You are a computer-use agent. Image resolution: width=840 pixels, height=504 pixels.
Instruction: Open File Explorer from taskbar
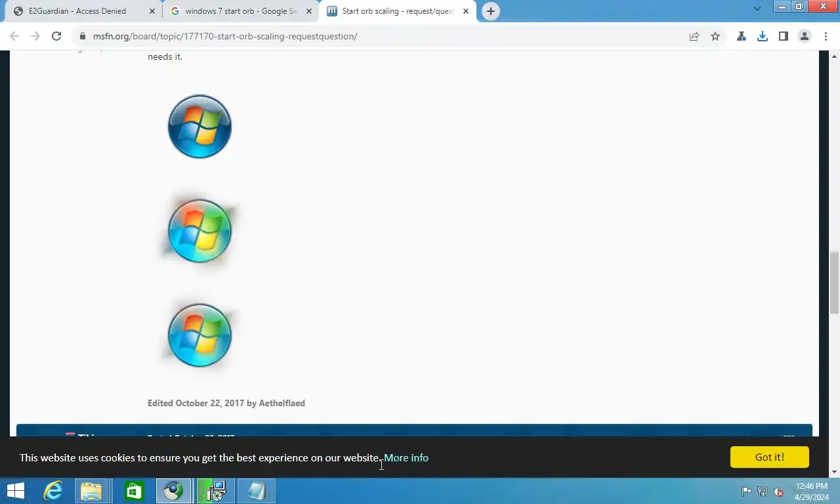[91, 491]
